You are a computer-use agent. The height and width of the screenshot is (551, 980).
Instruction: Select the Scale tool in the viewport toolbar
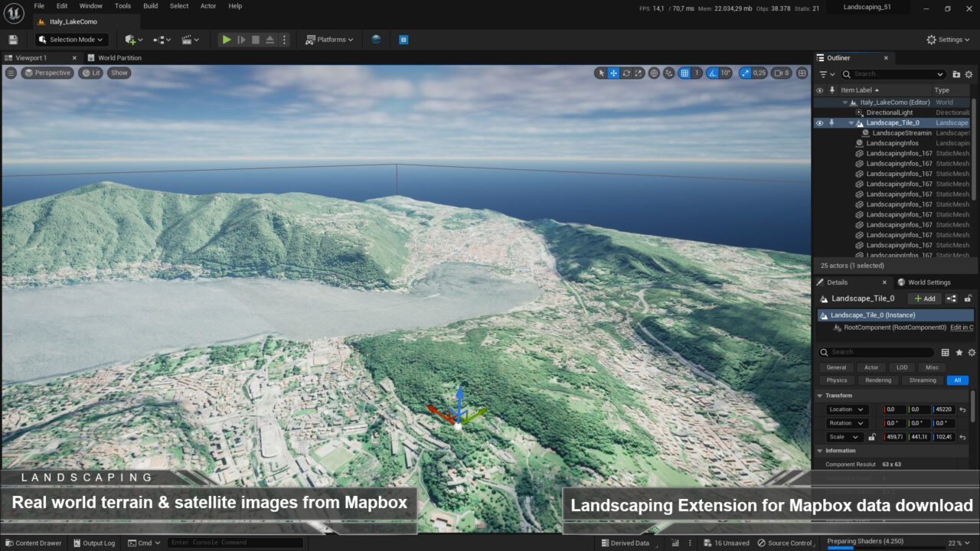[639, 73]
